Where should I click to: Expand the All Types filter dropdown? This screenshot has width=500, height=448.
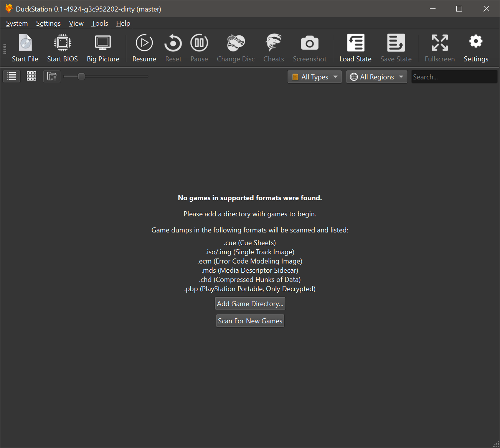point(315,77)
